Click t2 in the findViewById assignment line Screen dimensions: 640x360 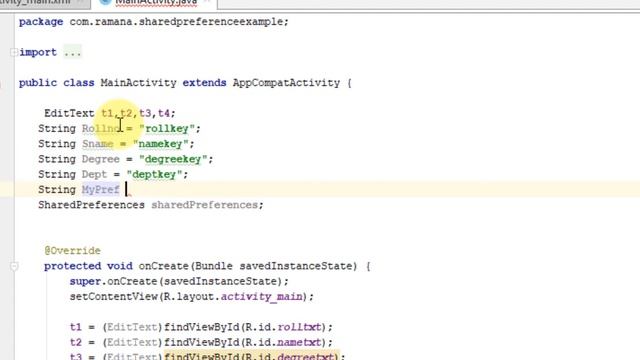point(76,342)
